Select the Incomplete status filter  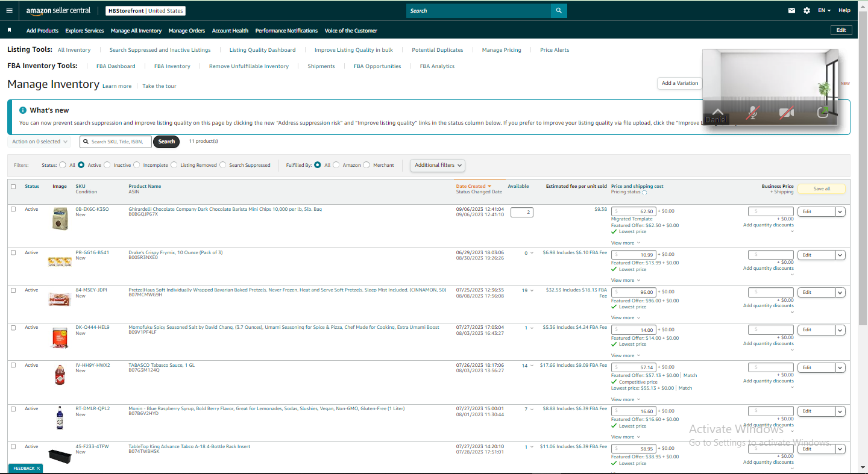(137, 165)
